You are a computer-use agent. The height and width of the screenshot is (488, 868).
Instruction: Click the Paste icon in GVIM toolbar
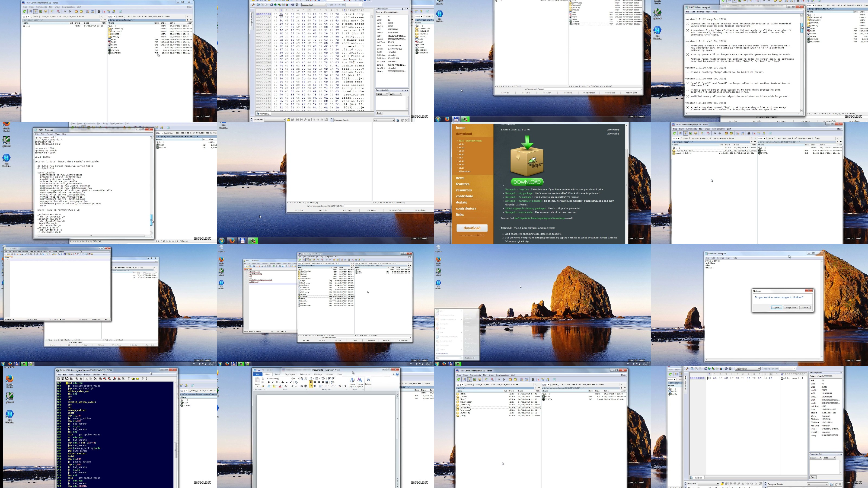95,379
